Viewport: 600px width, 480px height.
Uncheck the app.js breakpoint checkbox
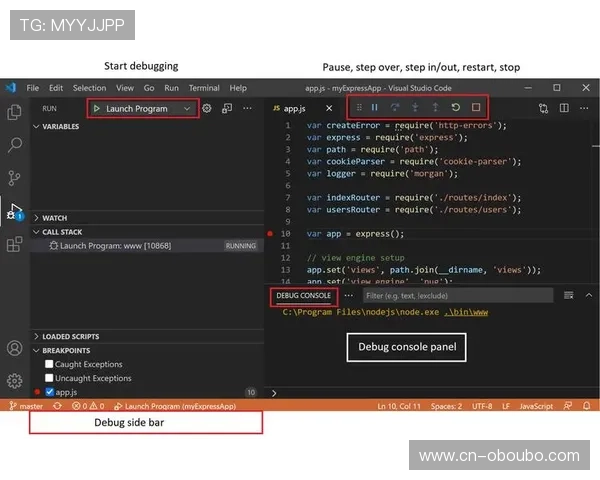point(49,392)
